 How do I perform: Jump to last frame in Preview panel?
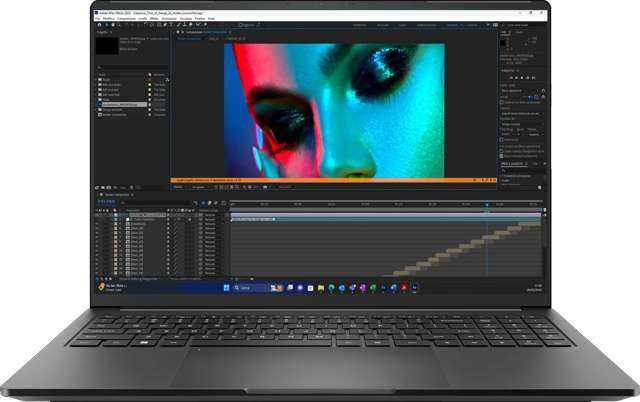[533, 78]
